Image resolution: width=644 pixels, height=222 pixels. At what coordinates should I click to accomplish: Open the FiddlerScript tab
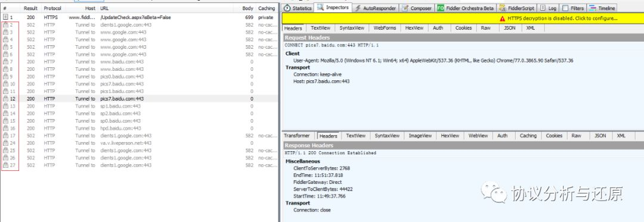[x=517, y=8]
